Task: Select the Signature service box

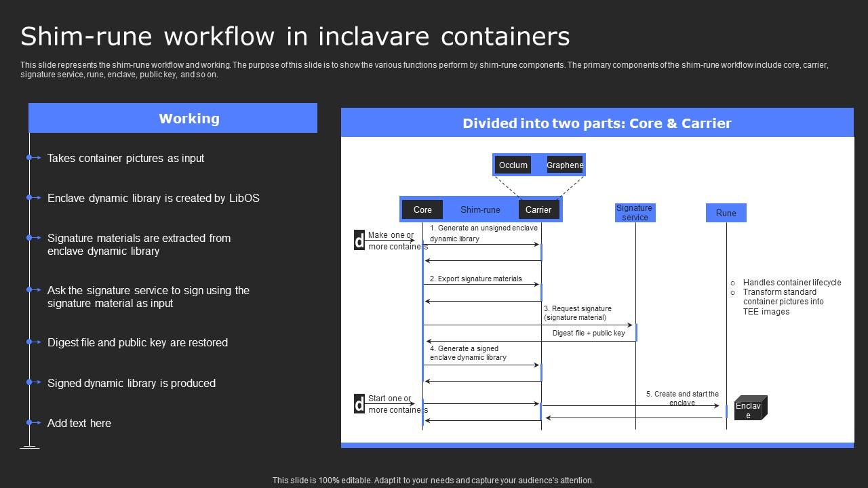Action: pos(635,211)
